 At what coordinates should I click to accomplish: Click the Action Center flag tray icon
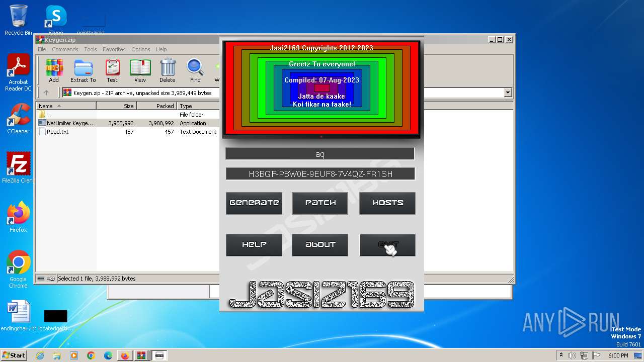tap(597, 355)
